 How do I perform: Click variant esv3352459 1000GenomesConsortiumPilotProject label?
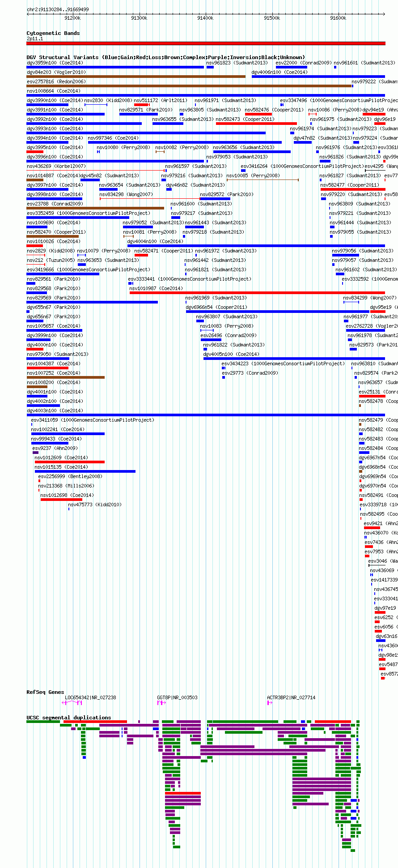(89, 213)
